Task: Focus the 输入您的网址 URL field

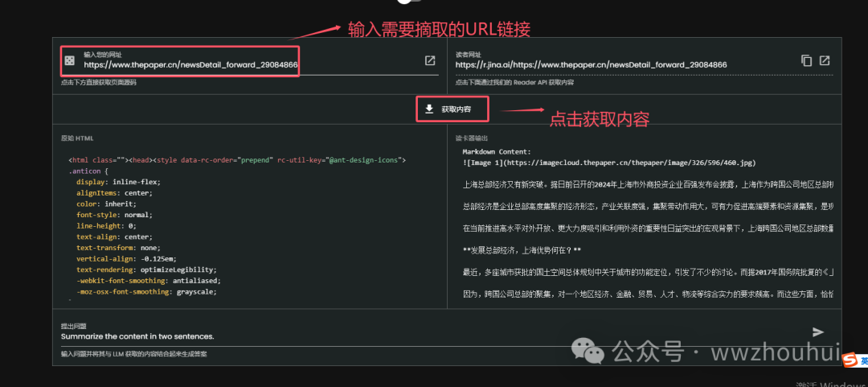Action: coord(190,64)
